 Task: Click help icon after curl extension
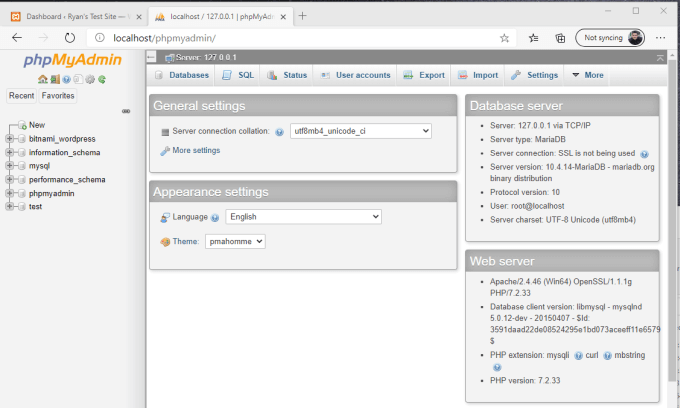607,356
